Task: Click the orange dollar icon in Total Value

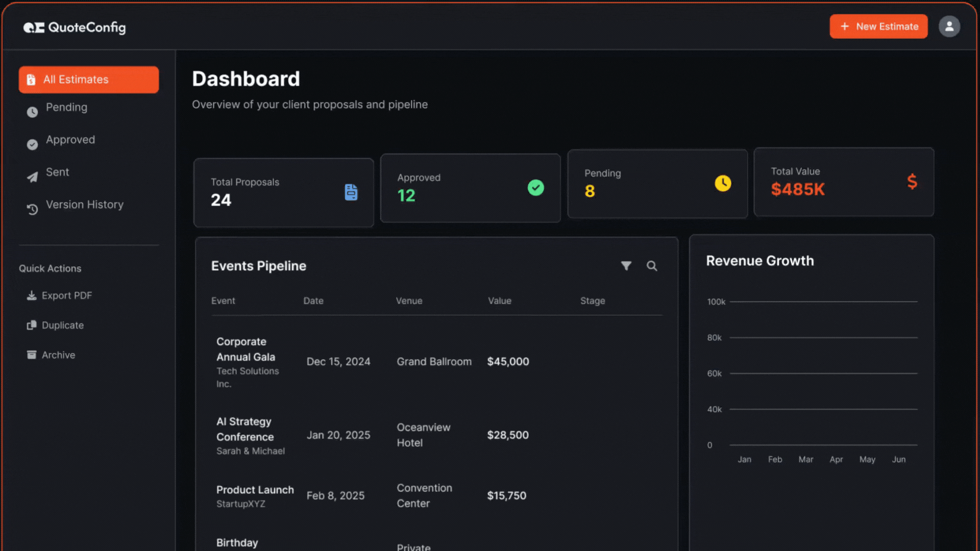Action: click(912, 182)
